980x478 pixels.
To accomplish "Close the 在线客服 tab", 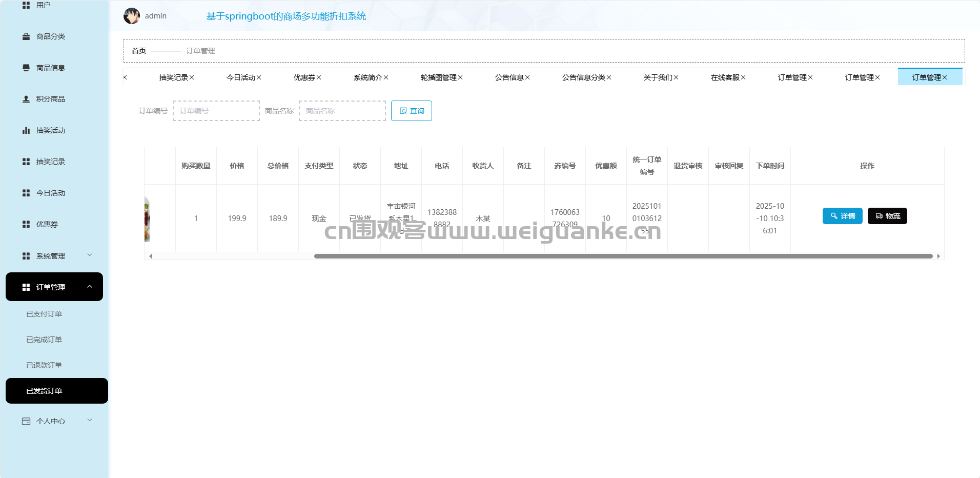I will pyautogui.click(x=743, y=77).
